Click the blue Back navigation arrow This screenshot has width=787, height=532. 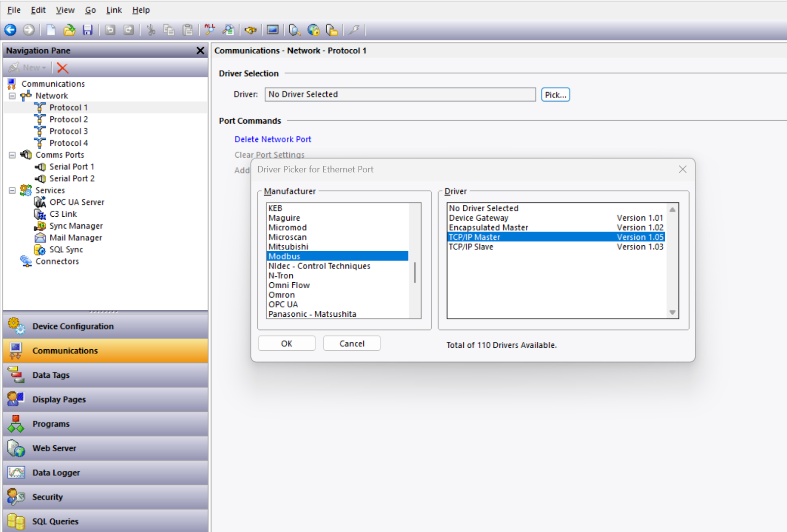(10, 30)
